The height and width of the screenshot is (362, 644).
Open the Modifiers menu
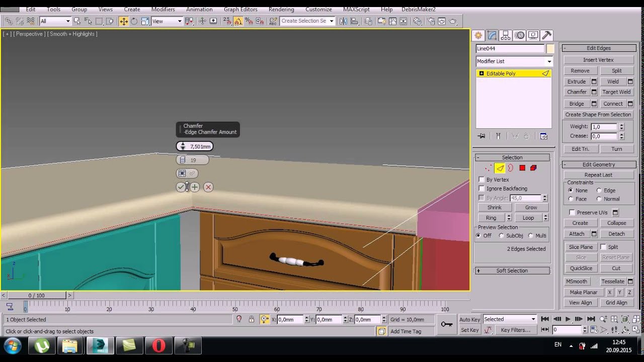(163, 9)
